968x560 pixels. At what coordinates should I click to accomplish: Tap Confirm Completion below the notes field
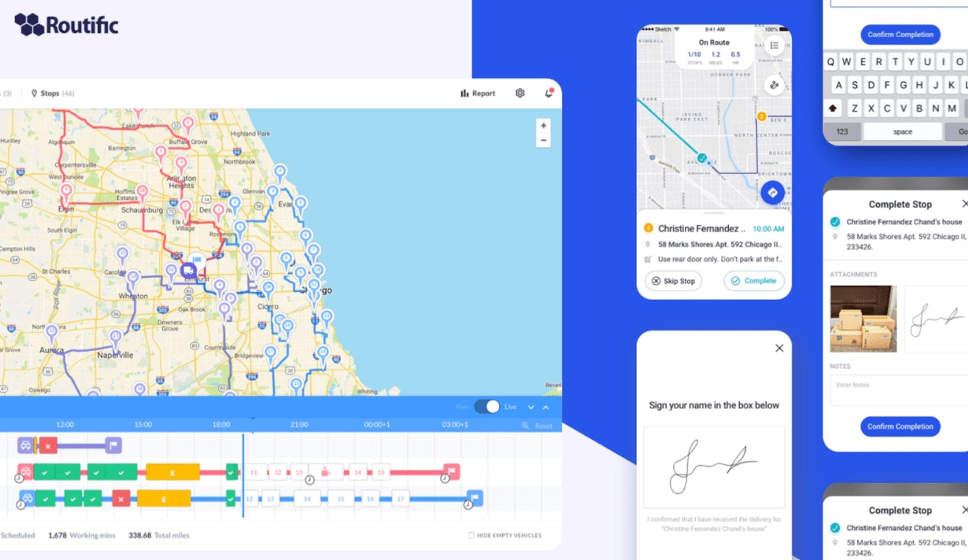[x=900, y=426]
